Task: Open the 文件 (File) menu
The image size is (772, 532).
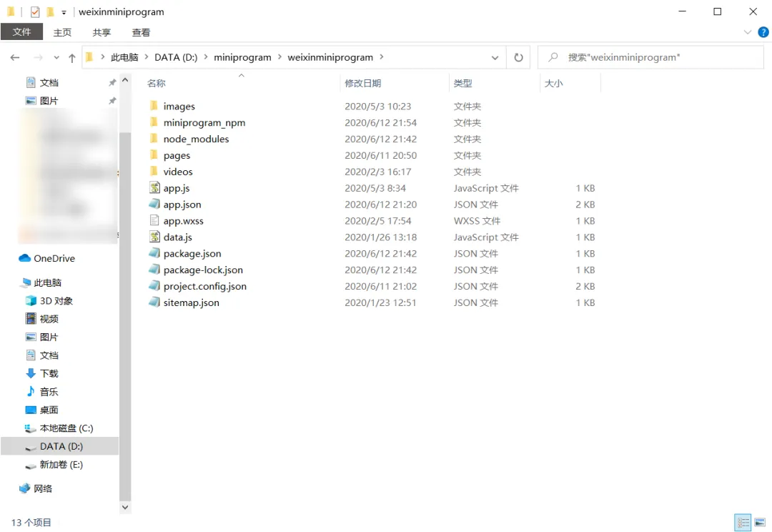Action: 21,32
